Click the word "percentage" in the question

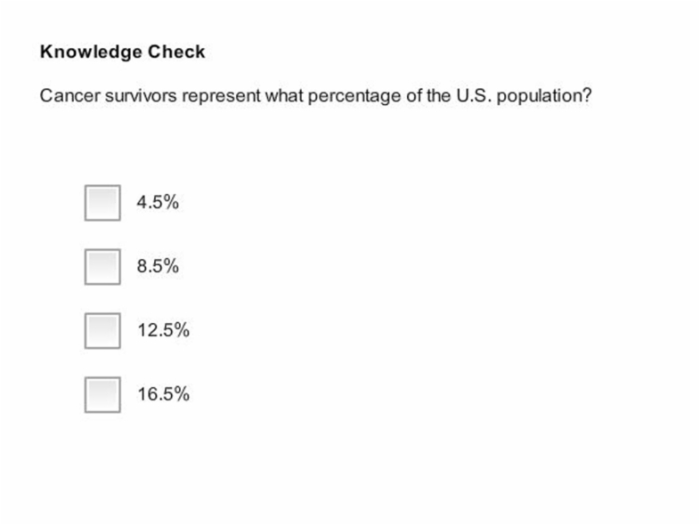tap(354, 97)
